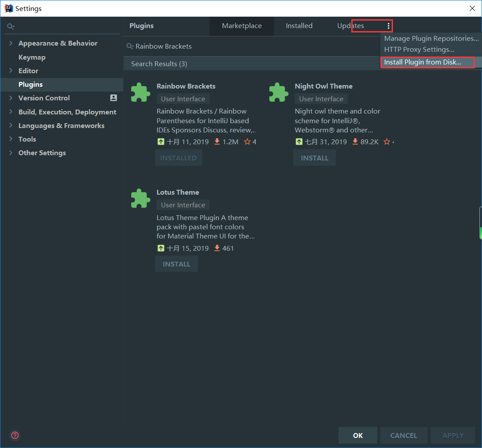Click the settings search magnifier icon
Image resolution: width=482 pixels, height=448 pixels.
[11, 27]
